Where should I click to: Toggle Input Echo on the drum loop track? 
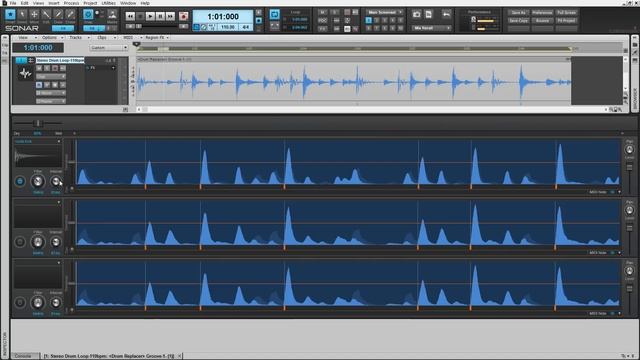62,68
